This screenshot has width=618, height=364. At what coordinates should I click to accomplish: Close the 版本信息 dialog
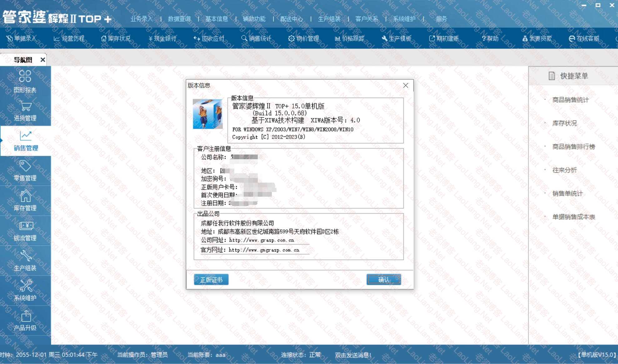[406, 85]
